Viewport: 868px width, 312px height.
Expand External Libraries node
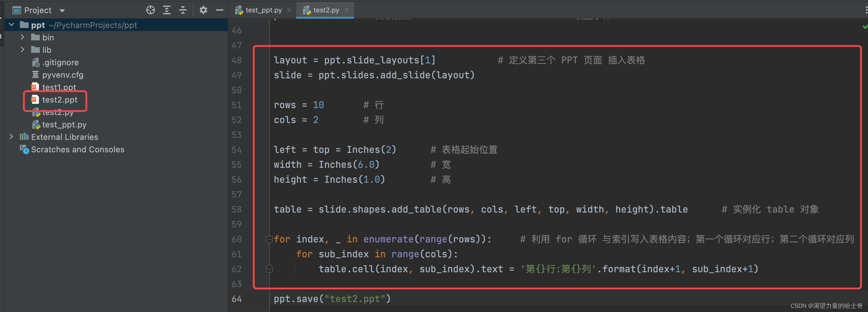[x=12, y=137]
